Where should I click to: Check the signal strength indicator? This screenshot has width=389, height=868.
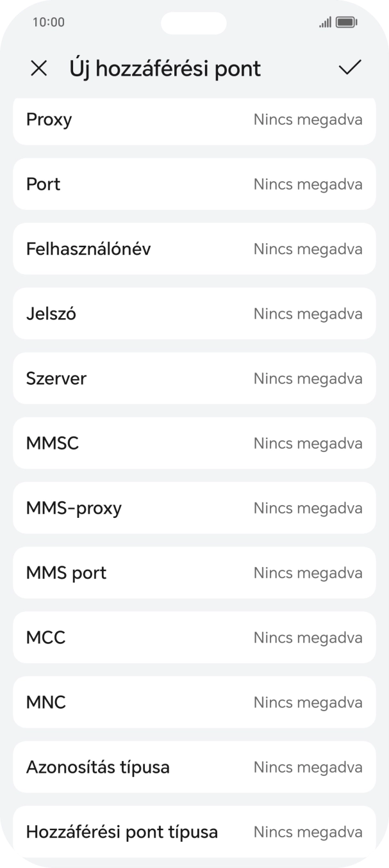pyautogui.click(x=324, y=22)
